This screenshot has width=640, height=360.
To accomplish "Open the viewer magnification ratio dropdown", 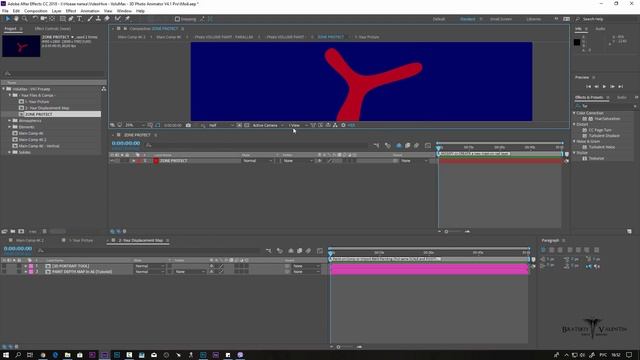I will pos(135,125).
